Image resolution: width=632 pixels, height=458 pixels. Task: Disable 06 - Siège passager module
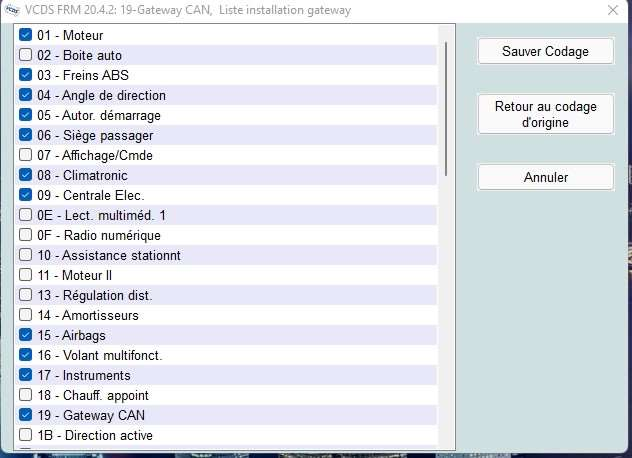tap(25, 135)
